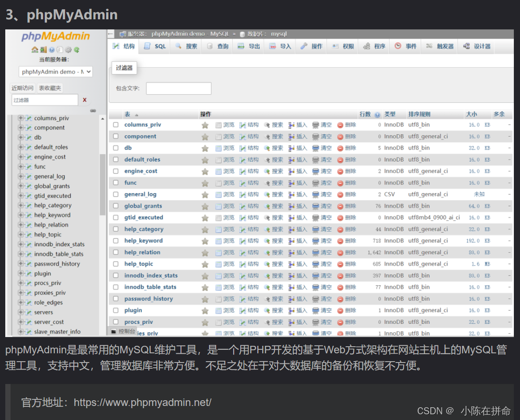Favorite the columns_priv table star
The height and width of the screenshot is (420, 520).
pos(205,125)
